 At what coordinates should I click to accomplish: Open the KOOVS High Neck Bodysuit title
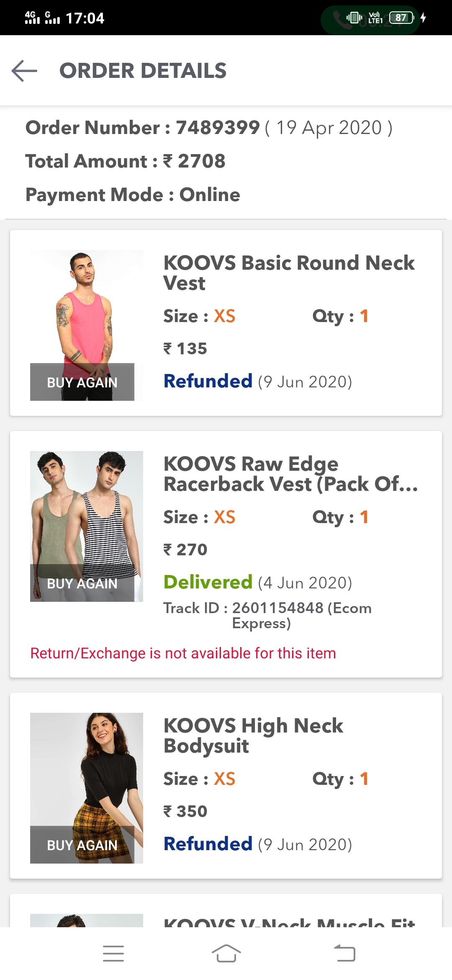tap(253, 735)
